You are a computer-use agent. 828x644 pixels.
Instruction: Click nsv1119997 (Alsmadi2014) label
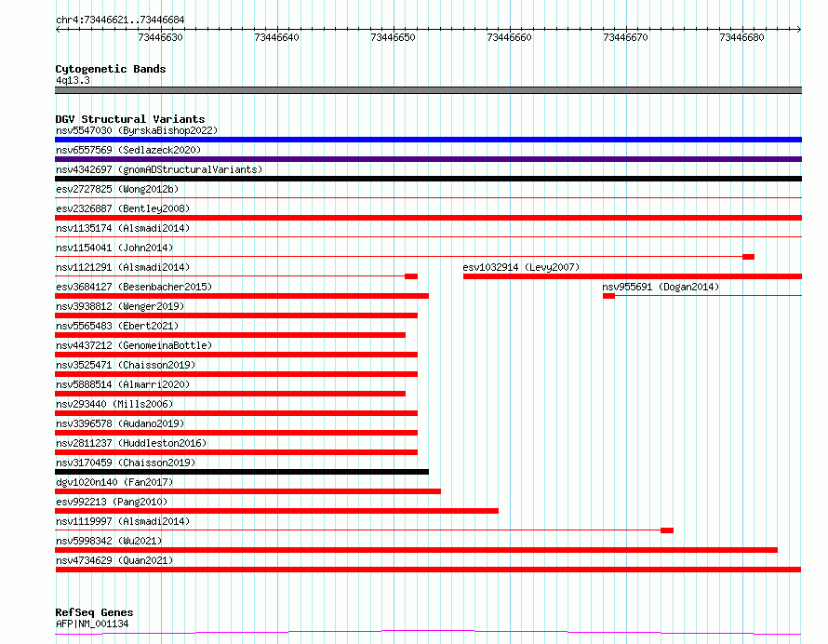click(123, 521)
